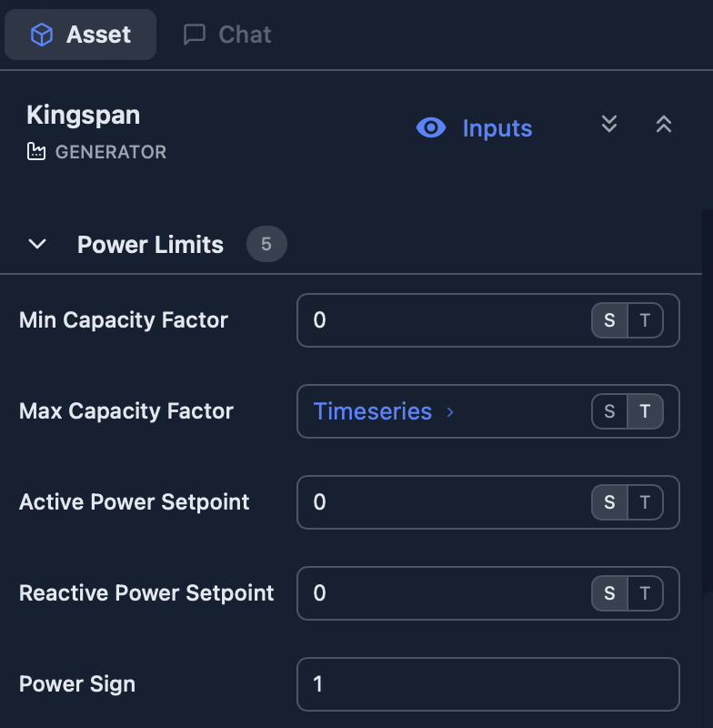This screenshot has width=713, height=728.
Task: Select the Asset tab
Action: click(x=80, y=35)
